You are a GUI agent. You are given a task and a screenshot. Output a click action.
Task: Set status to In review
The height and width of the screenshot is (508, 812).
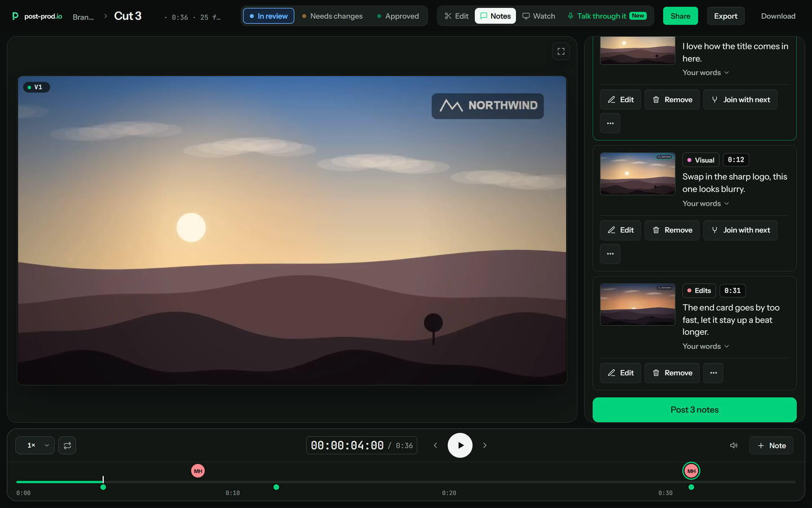pyautogui.click(x=268, y=16)
